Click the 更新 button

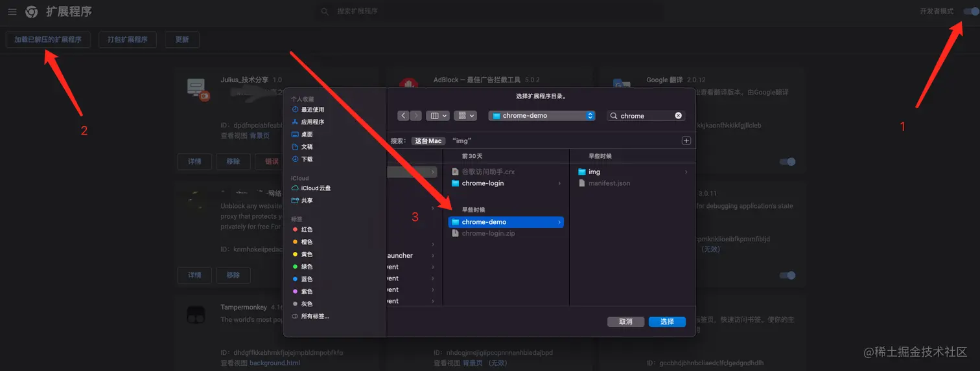click(x=182, y=39)
